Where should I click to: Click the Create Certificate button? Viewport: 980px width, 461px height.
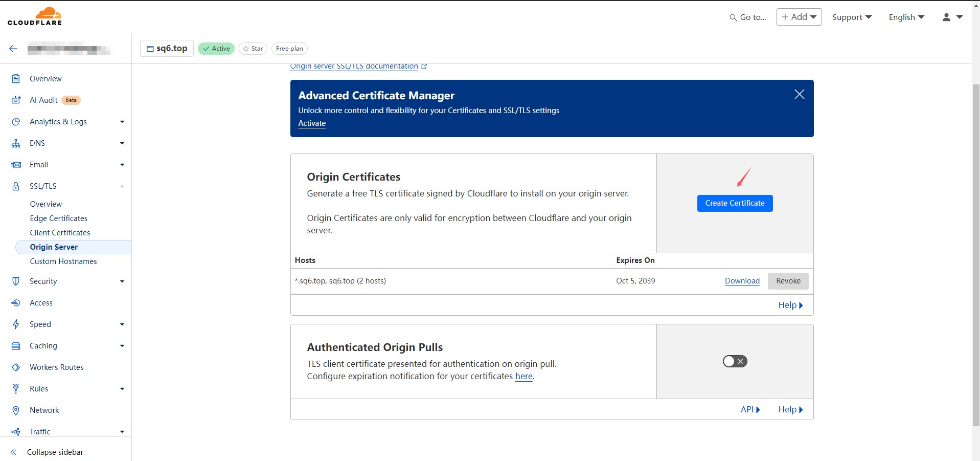735,203
